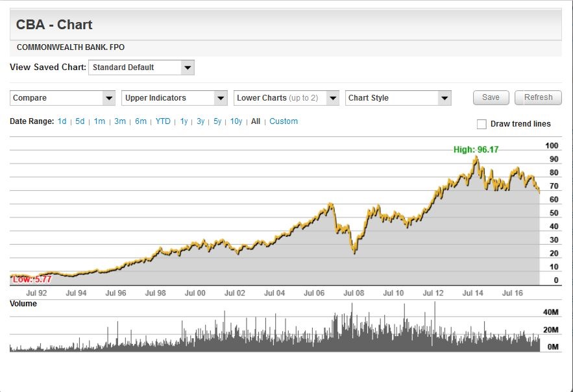Select the 3y date range
Image resolution: width=573 pixels, height=392 pixels.
201,121
